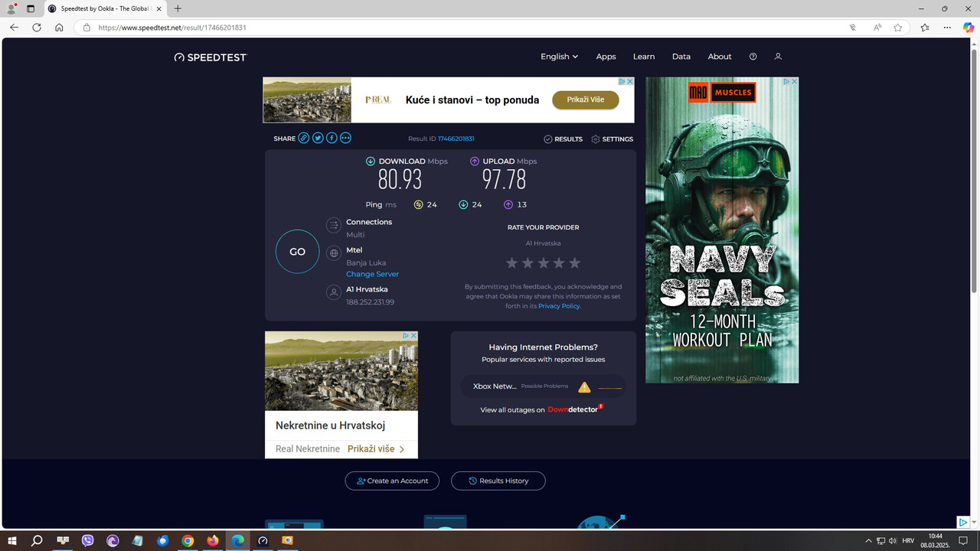This screenshot has height=551, width=980.
Task: Go to Edge home page
Action: [x=59, y=28]
